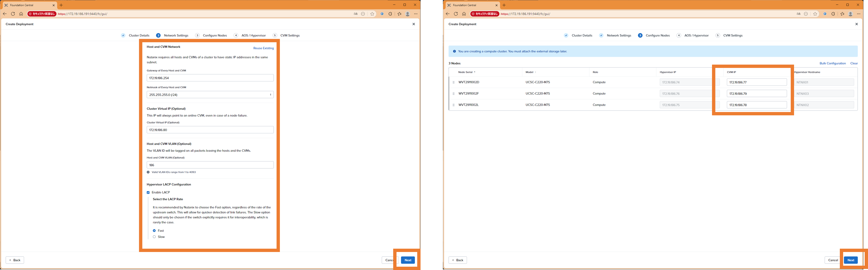Image resolution: width=868 pixels, height=270 pixels.
Task: Toggle the Enable LACP checkbox
Action: point(148,193)
